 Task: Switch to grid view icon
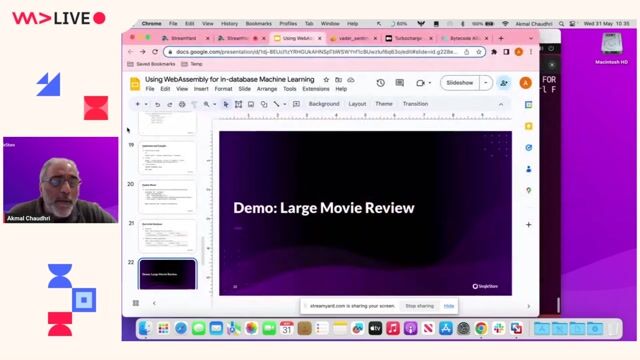click(x=136, y=303)
